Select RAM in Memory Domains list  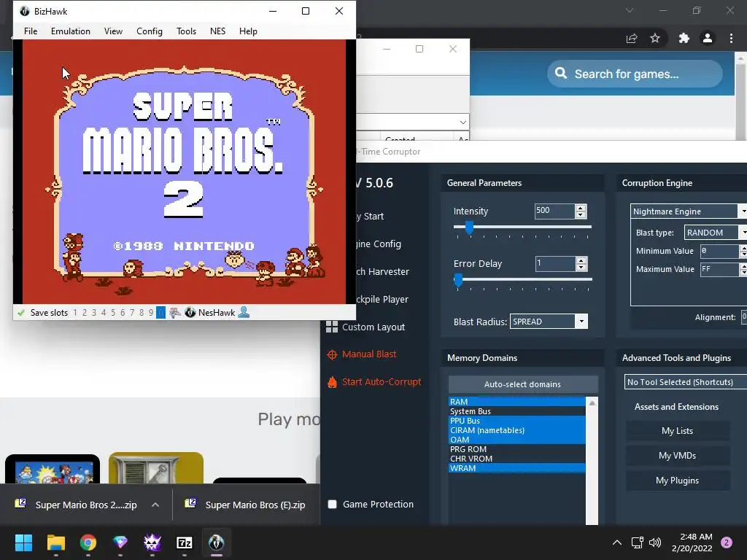[x=517, y=402]
